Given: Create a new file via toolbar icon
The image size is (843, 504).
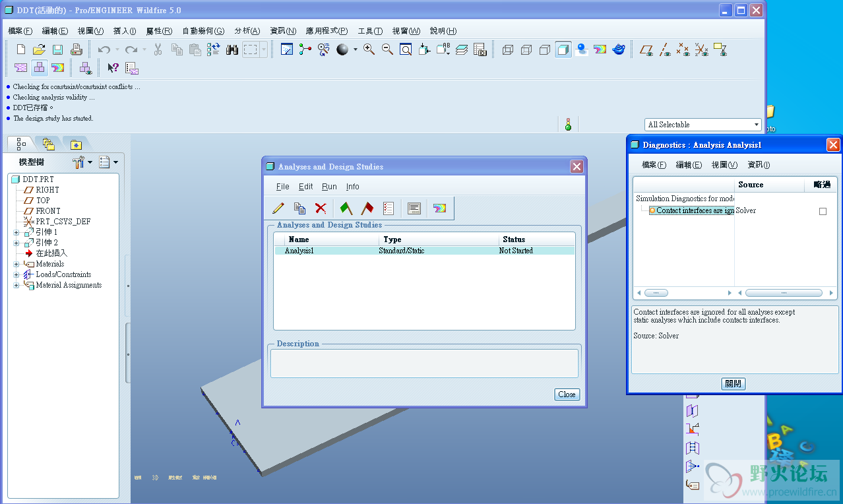Looking at the screenshot, I should pyautogui.click(x=21, y=49).
